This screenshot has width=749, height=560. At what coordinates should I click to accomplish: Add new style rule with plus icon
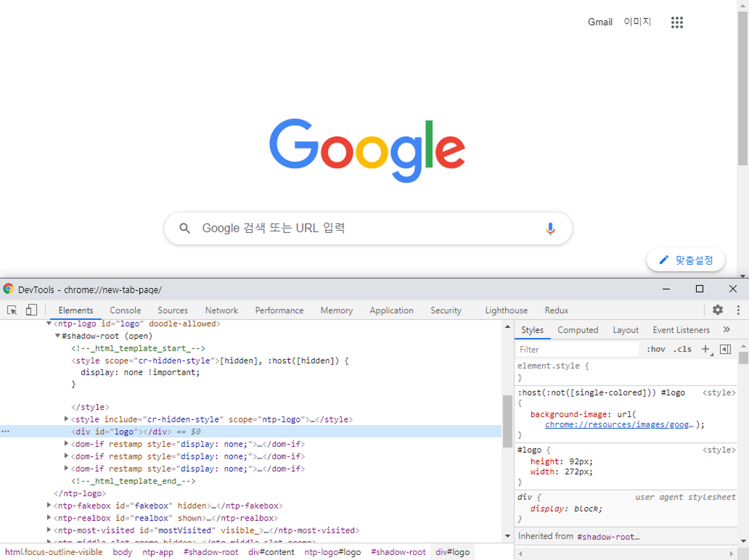706,349
